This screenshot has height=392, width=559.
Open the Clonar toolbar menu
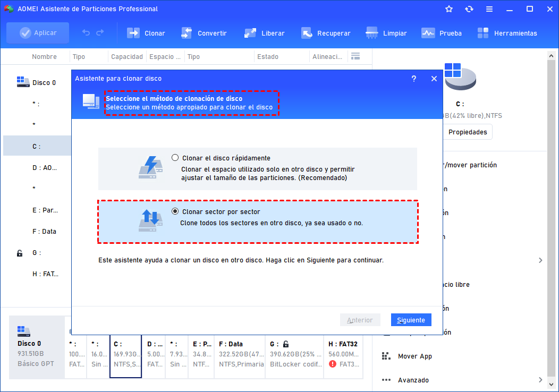[146, 33]
